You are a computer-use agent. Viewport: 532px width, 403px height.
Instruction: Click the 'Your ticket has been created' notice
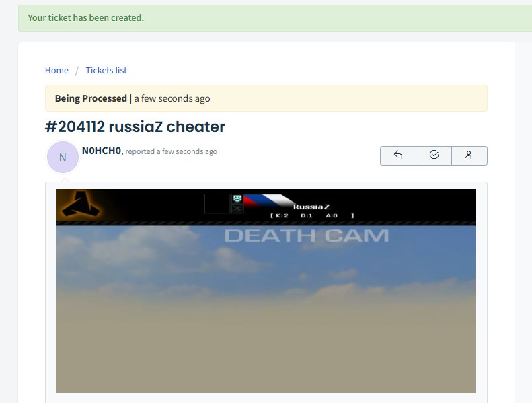(x=275, y=18)
